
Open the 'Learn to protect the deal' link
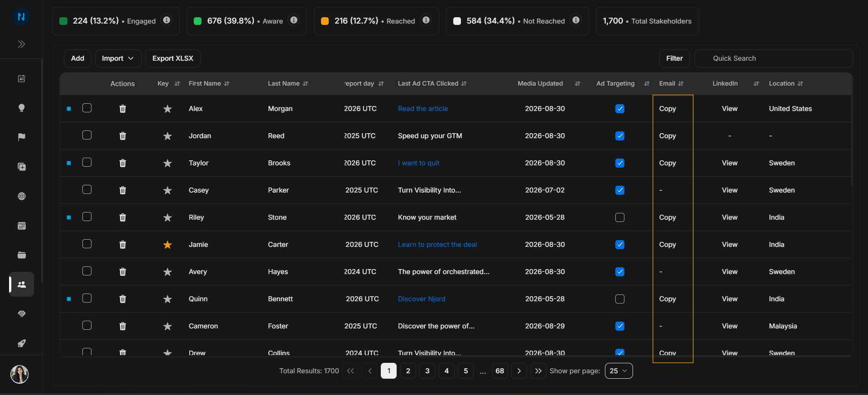coord(437,245)
